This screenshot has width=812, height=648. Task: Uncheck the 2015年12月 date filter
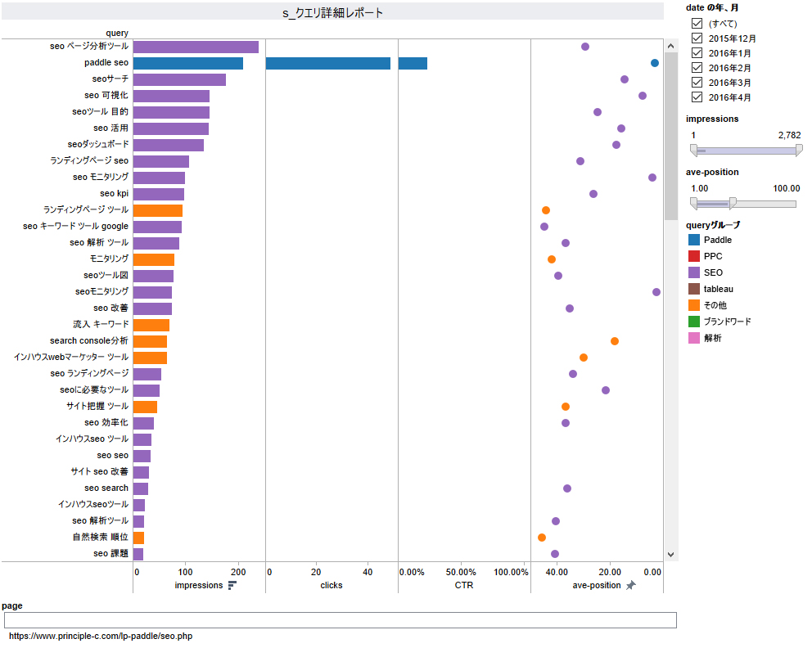point(697,38)
